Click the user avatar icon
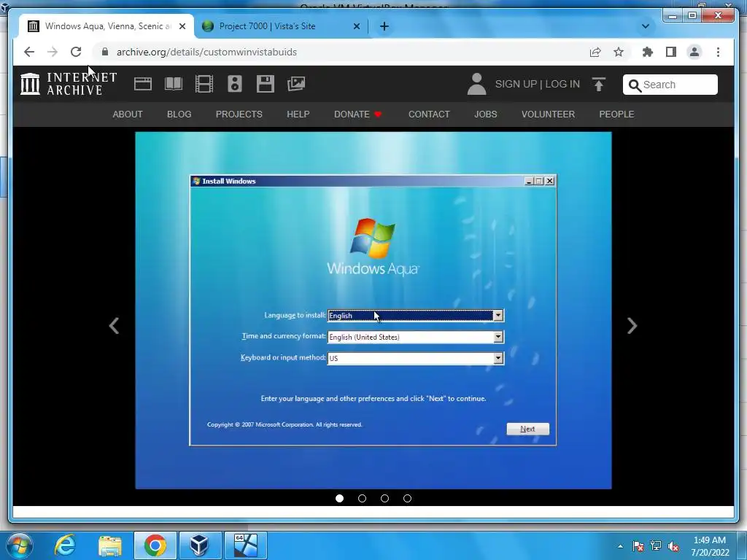Screen dimensions: 747x560 (x=476, y=84)
